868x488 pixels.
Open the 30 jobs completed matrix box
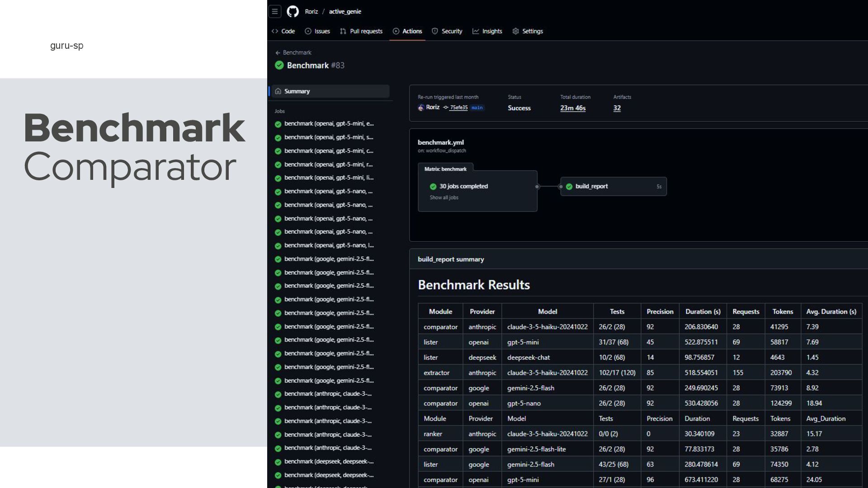tap(463, 186)
